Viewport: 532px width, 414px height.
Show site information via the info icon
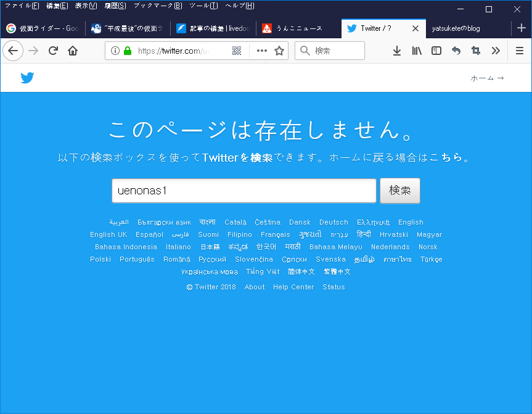tap(115, 51)
